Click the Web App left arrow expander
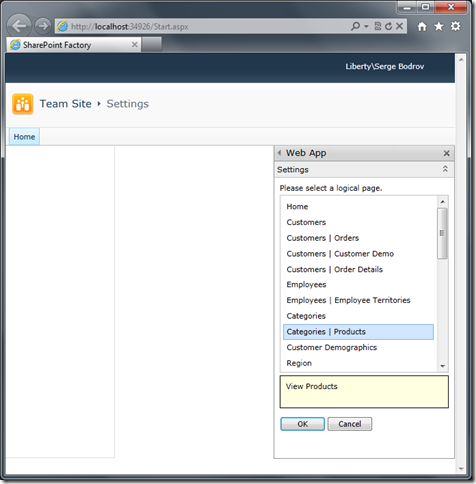The height and width of the screenshot is (484, 476). click(x=279, y=153)
